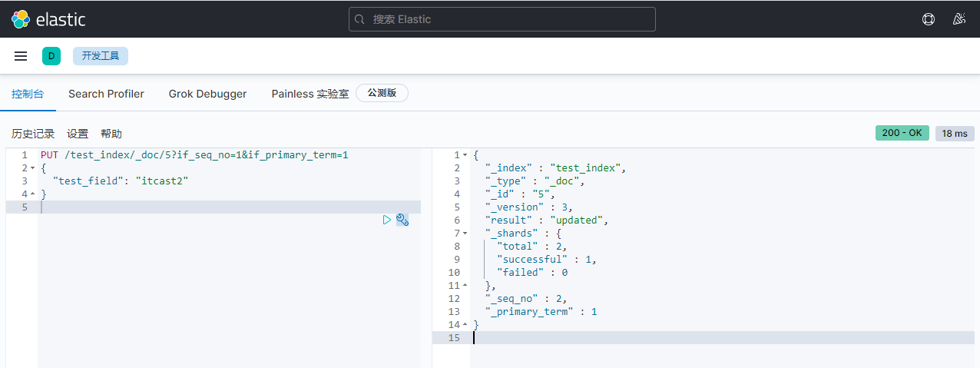Click the search magnifier icon
Screen dimensions: 980x368
click(x=362, y=19)
